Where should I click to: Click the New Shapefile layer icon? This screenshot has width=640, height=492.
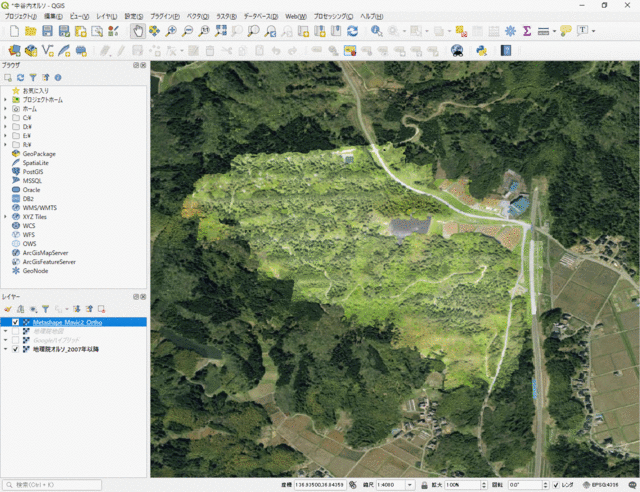(x=48, y=51)
